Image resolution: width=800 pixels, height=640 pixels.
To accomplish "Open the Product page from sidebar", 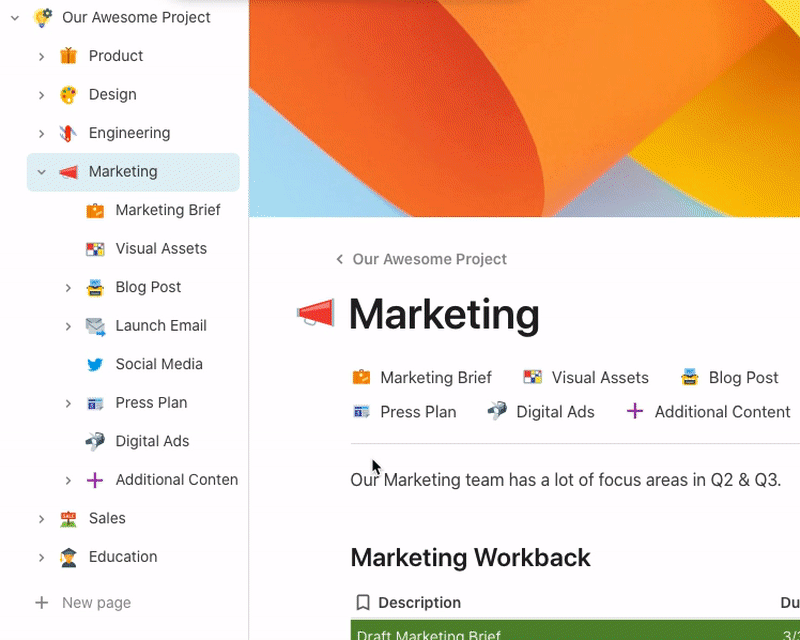I will click(x=116, y=56).
